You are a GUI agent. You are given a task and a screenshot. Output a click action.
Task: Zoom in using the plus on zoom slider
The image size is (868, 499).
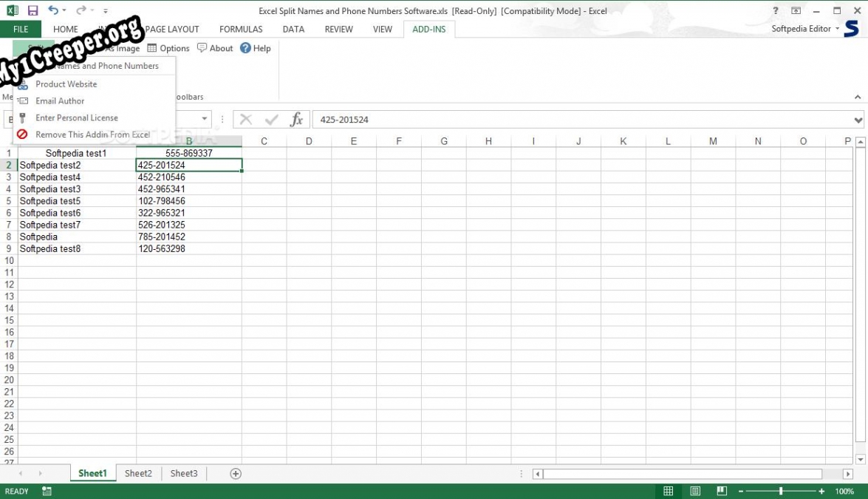coord(823,491)
